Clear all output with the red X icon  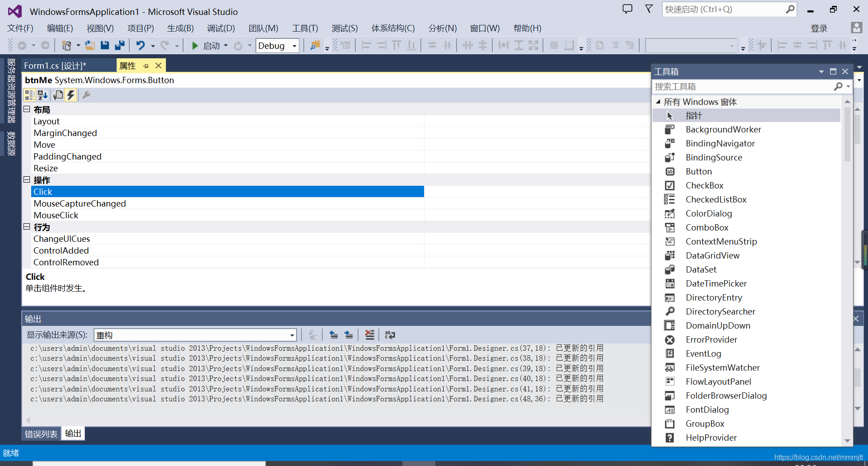369,335
